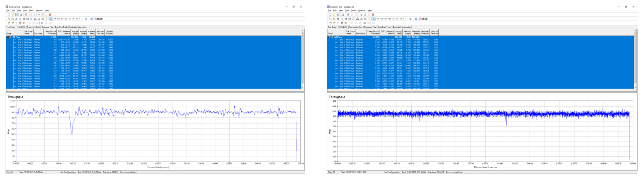This screenshot has height=182, width=644.
Task: Select ALL filter button in right window
Action: [374, 19]
